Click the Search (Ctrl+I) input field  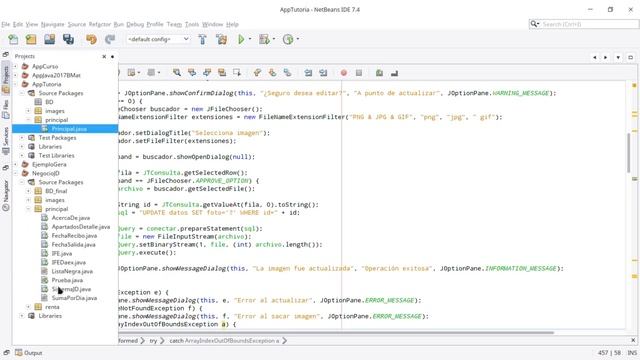coord(589,24)
